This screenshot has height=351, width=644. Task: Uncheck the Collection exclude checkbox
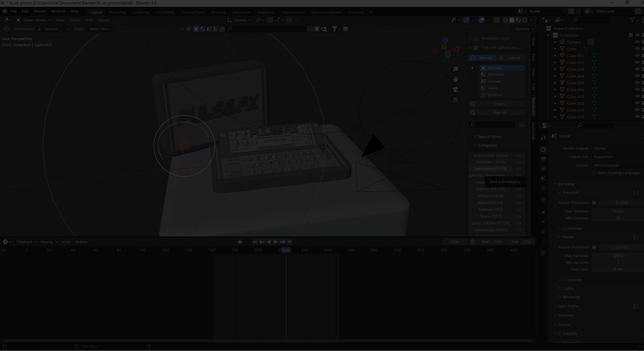tap(631, 35)
